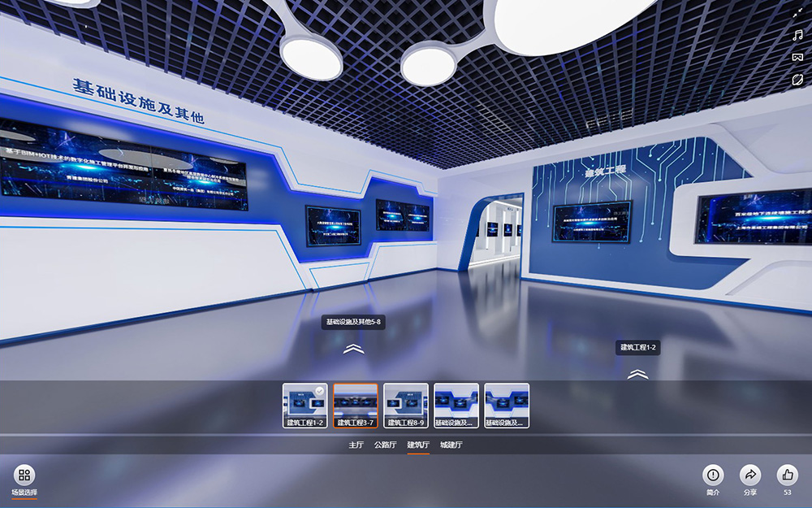Mute the background music
This screenshot has height=508, width=812.
797,36
